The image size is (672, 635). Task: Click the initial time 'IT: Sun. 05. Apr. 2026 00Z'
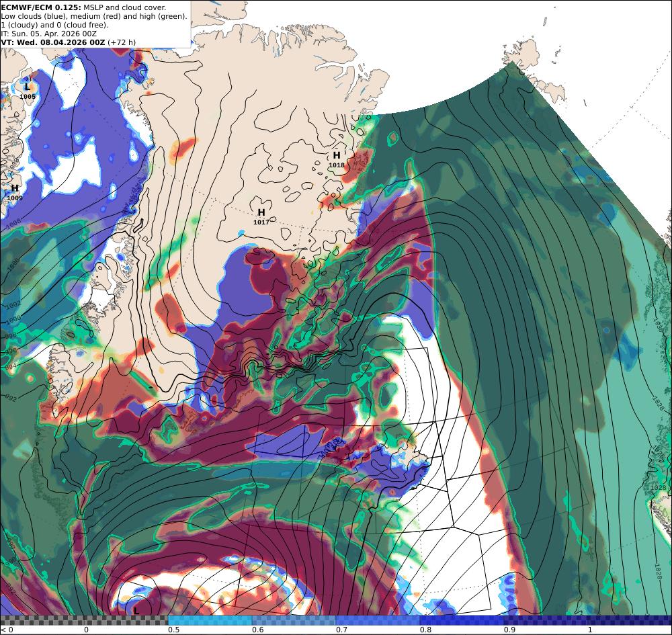pos(49,34)
